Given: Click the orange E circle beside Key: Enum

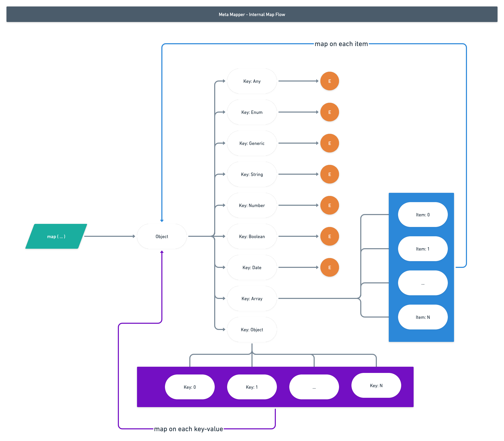Looking at the screenshot, I should [x=329, y=112].
